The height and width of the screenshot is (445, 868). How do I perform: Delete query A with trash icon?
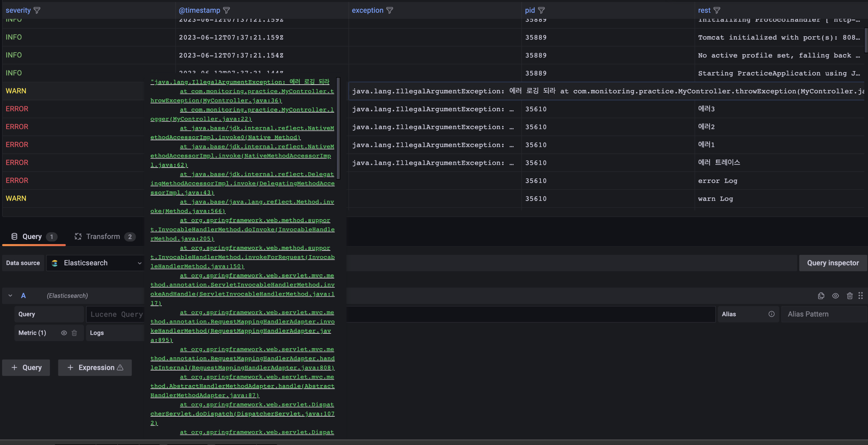849,296
